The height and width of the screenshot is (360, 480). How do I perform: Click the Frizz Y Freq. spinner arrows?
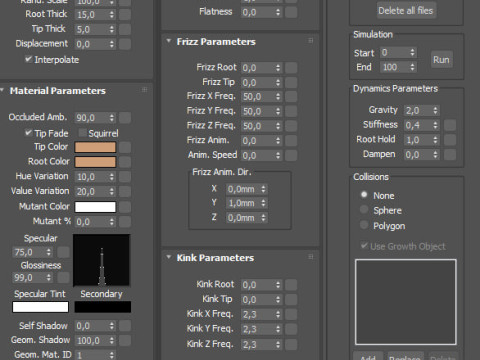click(278, 111)
